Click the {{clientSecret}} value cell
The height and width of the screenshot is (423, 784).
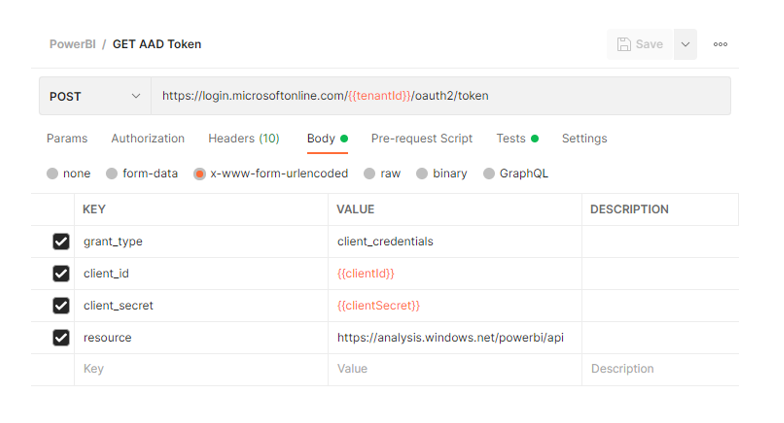tap(455, 306)
